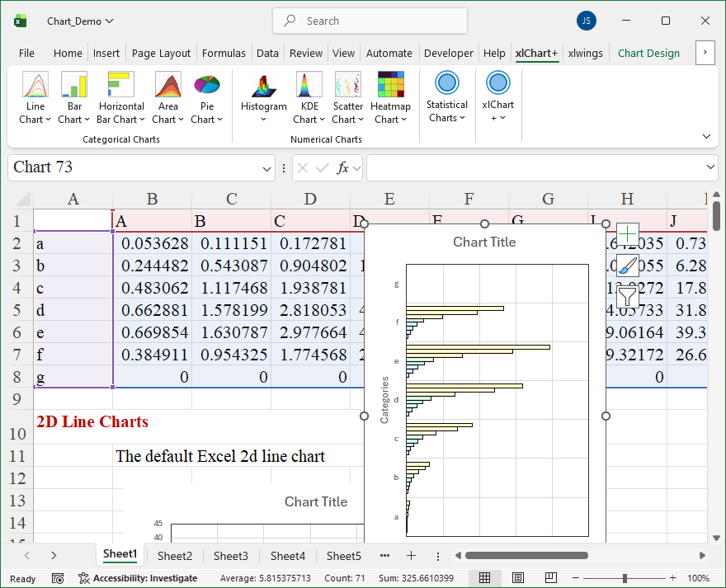
Task: Select the KDE Chart icon
Action: tap(309, 85)
